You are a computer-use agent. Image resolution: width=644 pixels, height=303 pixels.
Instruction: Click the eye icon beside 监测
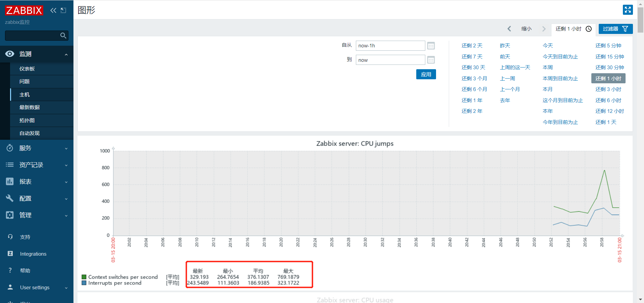pyautogui.click(x=10, y=54)
